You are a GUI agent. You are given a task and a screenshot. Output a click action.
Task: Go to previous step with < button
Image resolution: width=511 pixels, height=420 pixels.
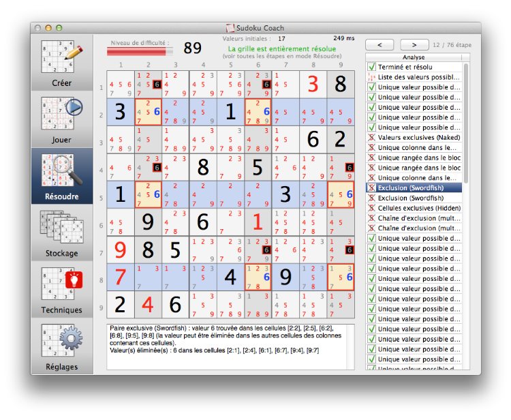[380, 45]
